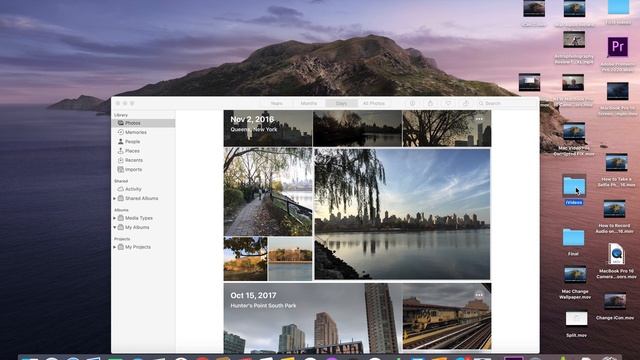Image resolution: width=640 pixels, height=360 pixels.
Task: Select Mac Video Fix Corrupted mov file
Action: tap(574, 139)
